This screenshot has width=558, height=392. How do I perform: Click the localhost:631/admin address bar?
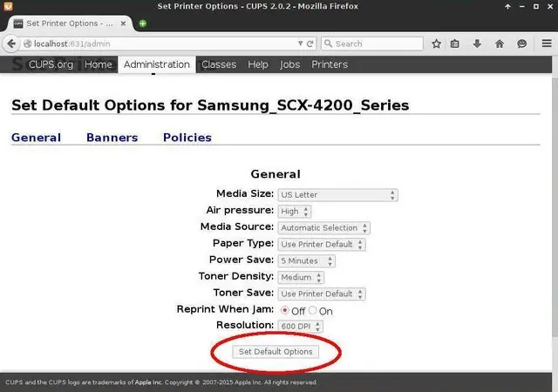tap(160, 44)
